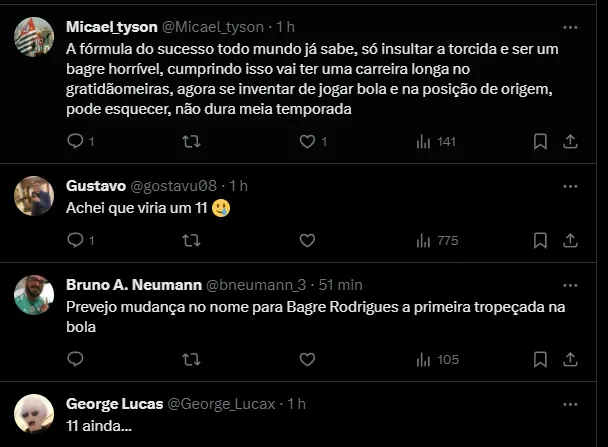Share Micael_tyson's tweet
608x447 pixels.
click(x=570, y=142)
